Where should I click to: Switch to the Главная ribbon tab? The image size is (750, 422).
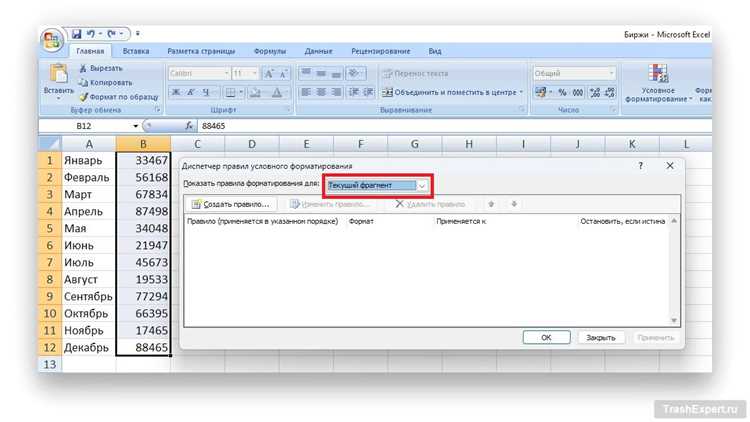click(90, 51)
